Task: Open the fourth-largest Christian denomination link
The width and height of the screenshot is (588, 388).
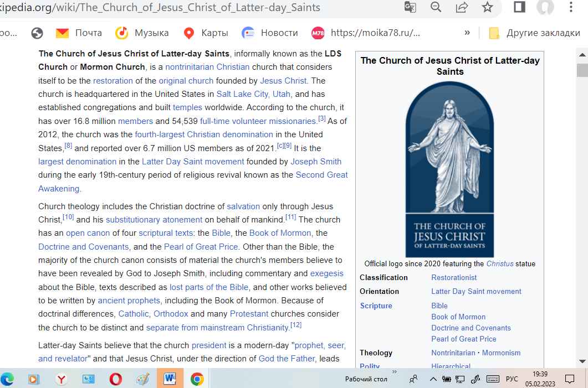Action: [x=204, y=134]
